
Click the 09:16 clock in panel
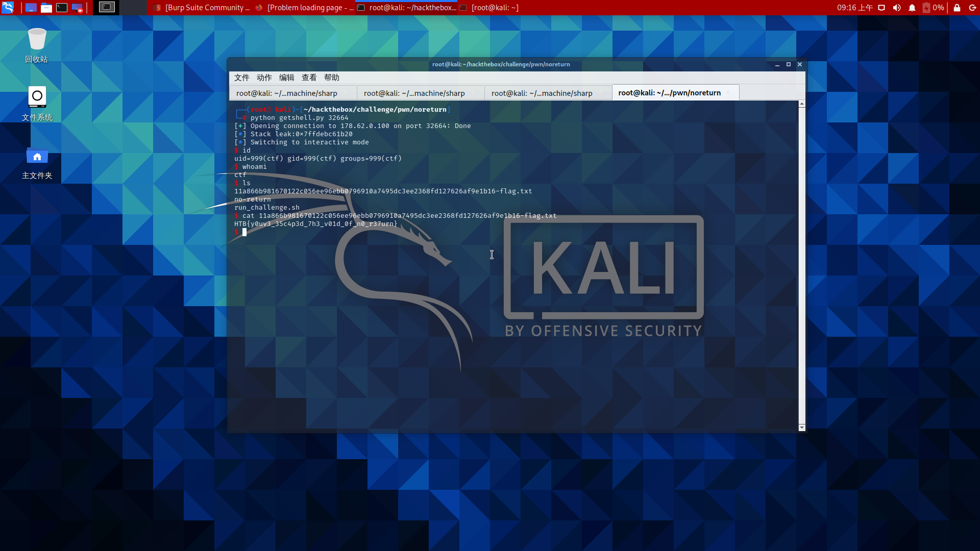[854, 8]
